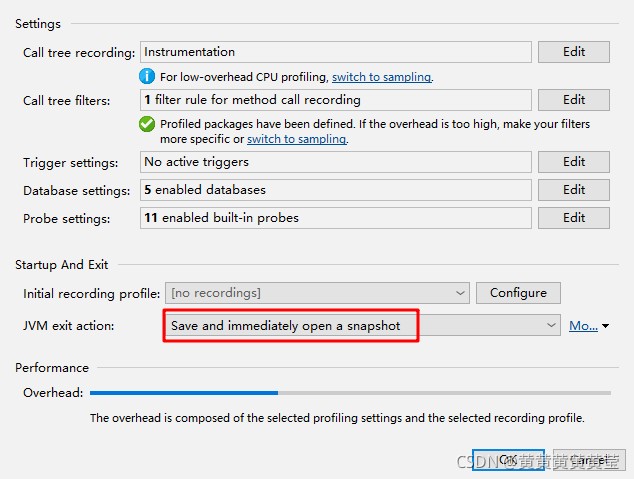Cancel the profiling settings dialog
634x479 pixels.
589,460
